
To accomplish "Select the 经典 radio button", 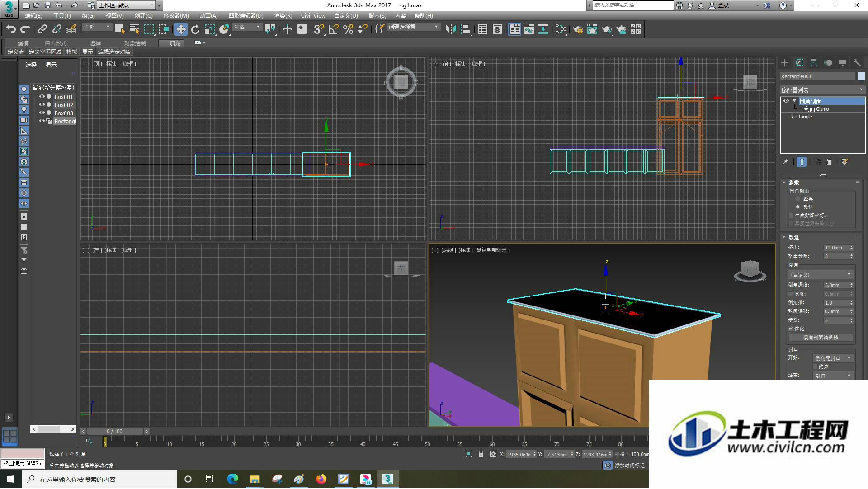I will click(797, 199).
